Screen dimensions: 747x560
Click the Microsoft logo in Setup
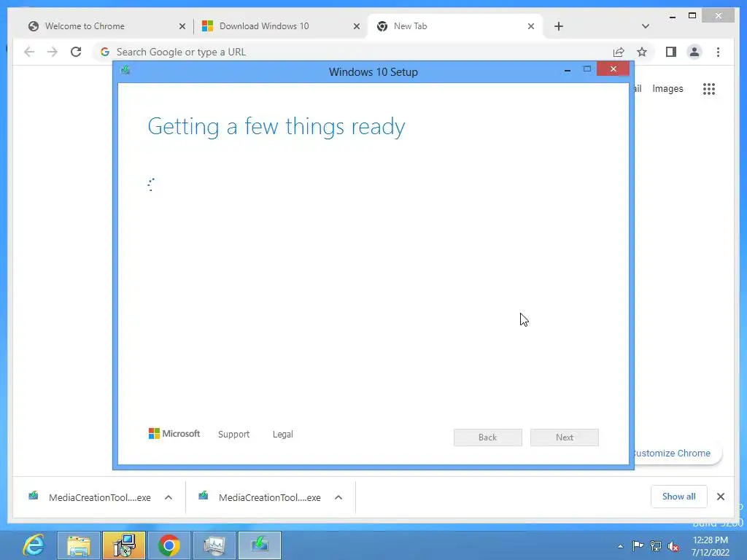tap(174, 433)
